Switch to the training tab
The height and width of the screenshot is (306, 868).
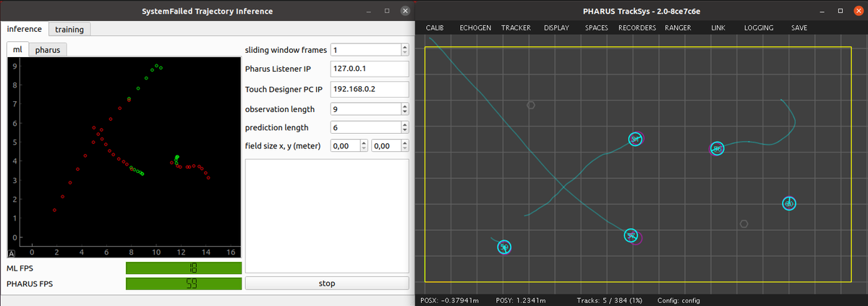click(69, 30)
